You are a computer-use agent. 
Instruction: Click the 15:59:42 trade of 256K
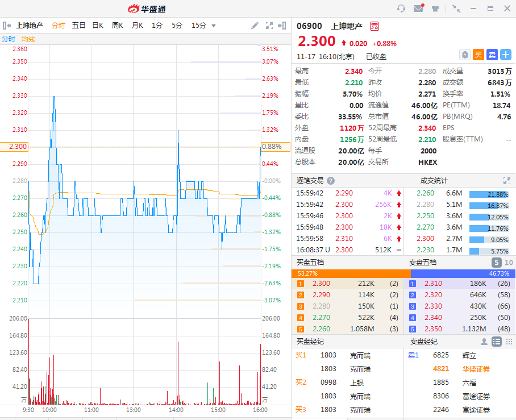click(348, 205)
